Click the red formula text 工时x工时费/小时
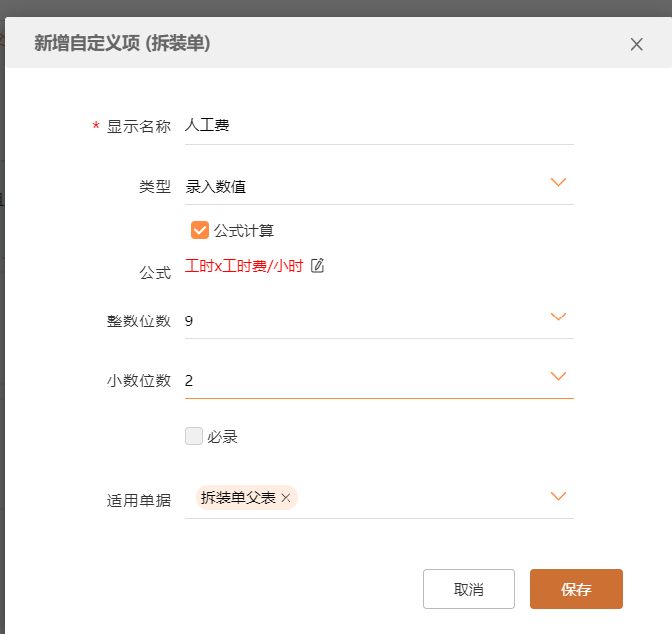 pos(244,266)
